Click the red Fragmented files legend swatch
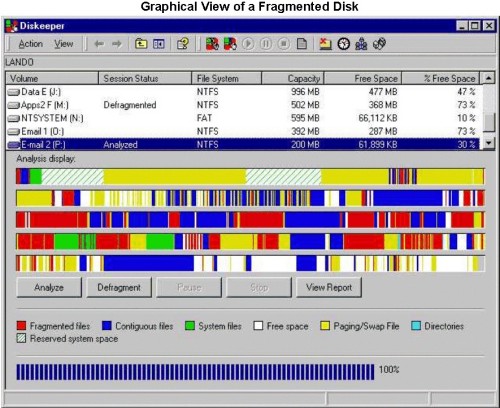Viewport: 500px width, 408px height. 21,326
